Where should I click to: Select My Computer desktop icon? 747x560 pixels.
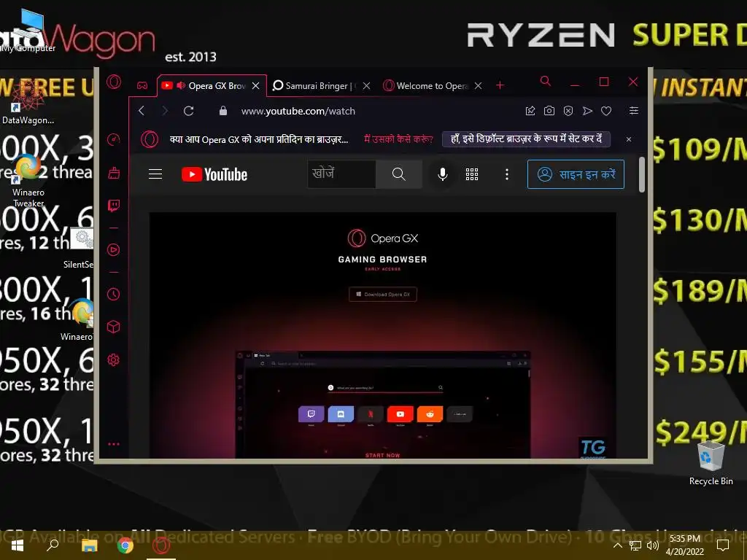click(28, 31)
